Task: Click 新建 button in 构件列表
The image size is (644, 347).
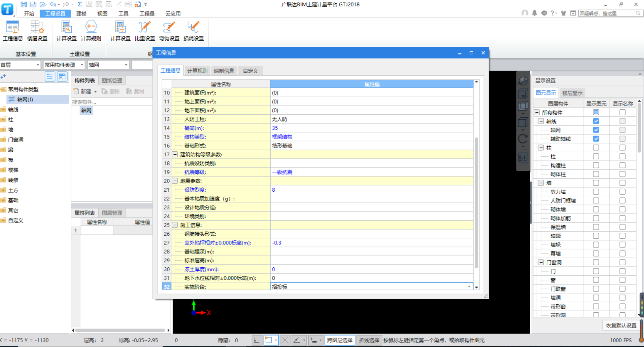Action: [x=86, y=91]
